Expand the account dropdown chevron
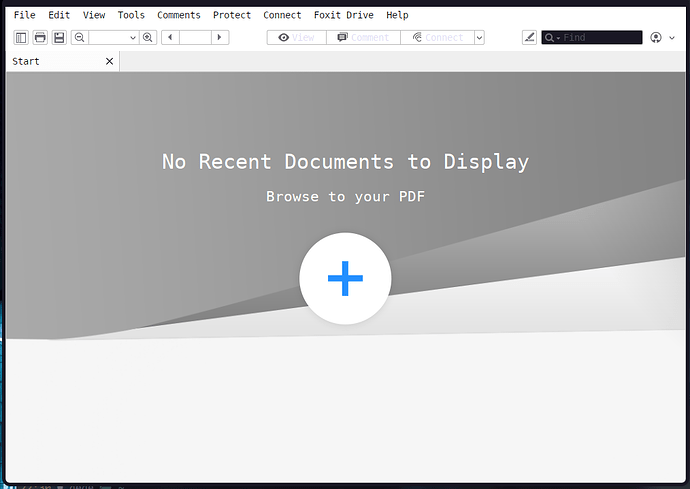The height and width of the screenshot is (489, 690). point(672,38)
